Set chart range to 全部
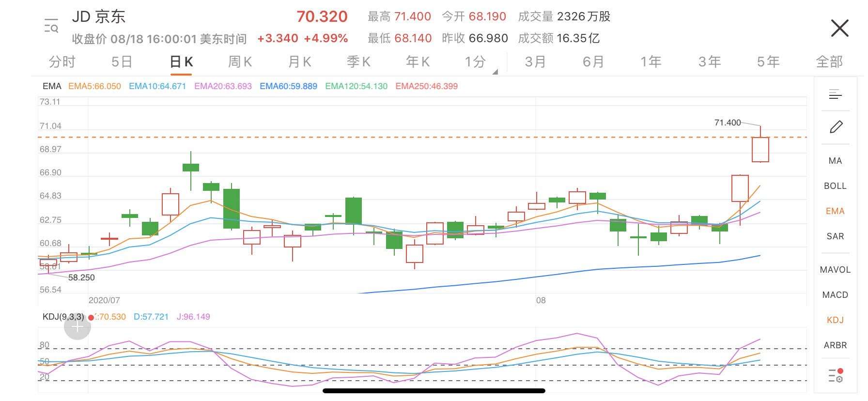This screenshot has width=868, height=401. (829, 62)
